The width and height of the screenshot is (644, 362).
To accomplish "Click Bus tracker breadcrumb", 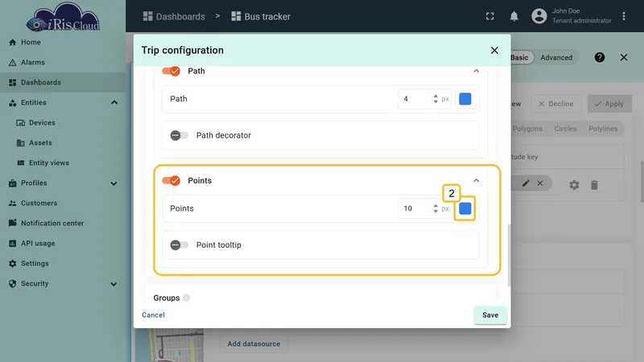I will pos(261,16).
